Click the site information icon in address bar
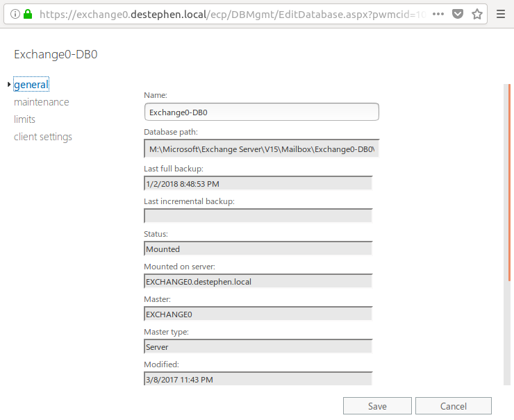 tap(15, 14)
